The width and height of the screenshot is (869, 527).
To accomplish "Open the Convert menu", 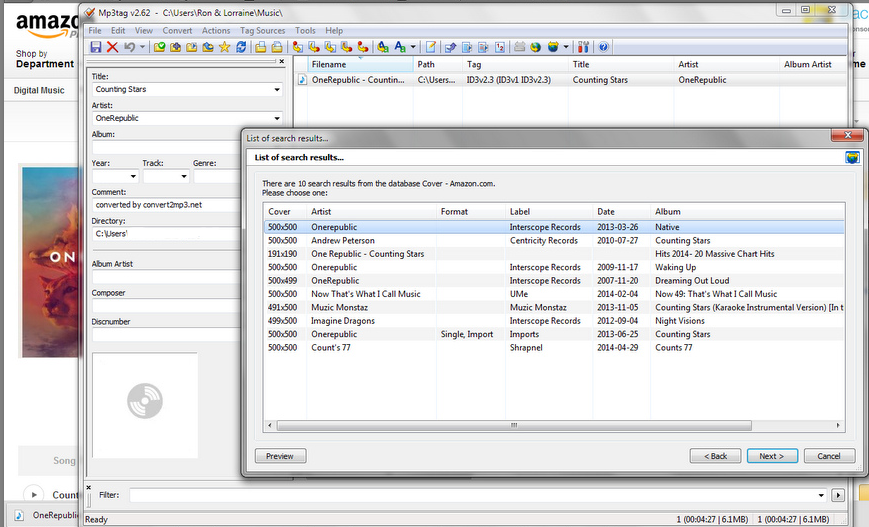I will [x=177, y=30].
